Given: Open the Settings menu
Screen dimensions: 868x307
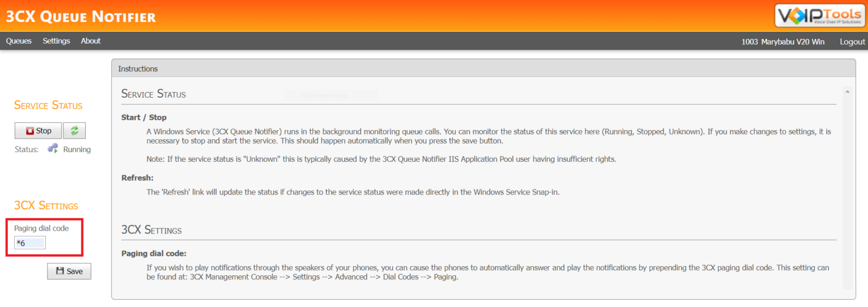Looking at the screenshot, I should (x=57, y=41).
